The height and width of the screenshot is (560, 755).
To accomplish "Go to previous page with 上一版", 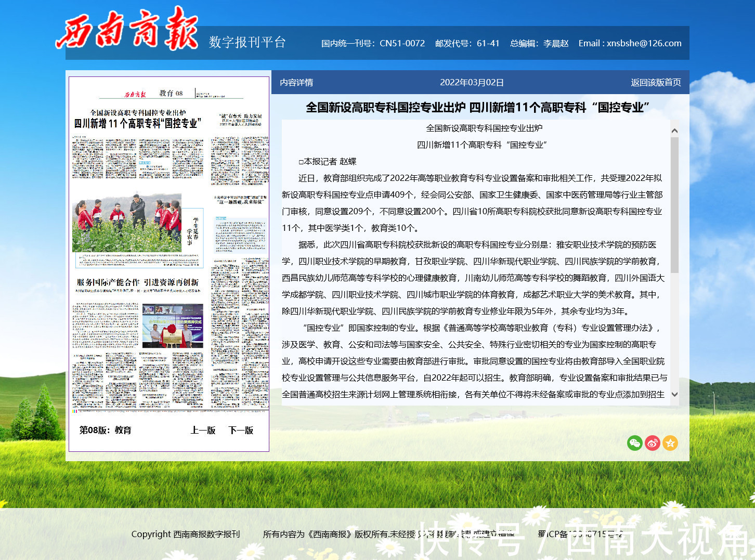I will (x=203, y=430).
